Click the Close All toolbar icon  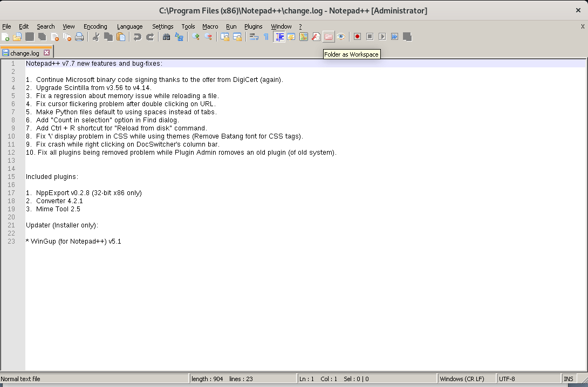(x=67, y=37)
